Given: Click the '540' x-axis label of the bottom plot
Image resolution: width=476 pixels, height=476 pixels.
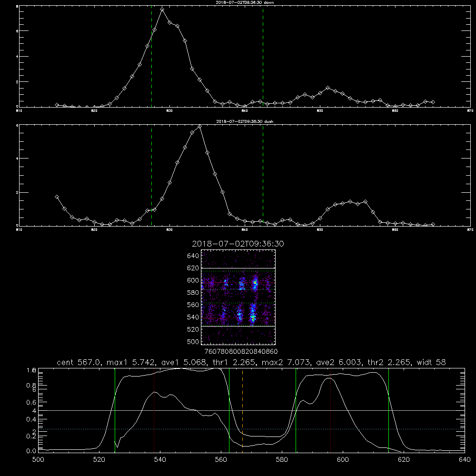Looking at the screenshot, I should tap(160, 460).
